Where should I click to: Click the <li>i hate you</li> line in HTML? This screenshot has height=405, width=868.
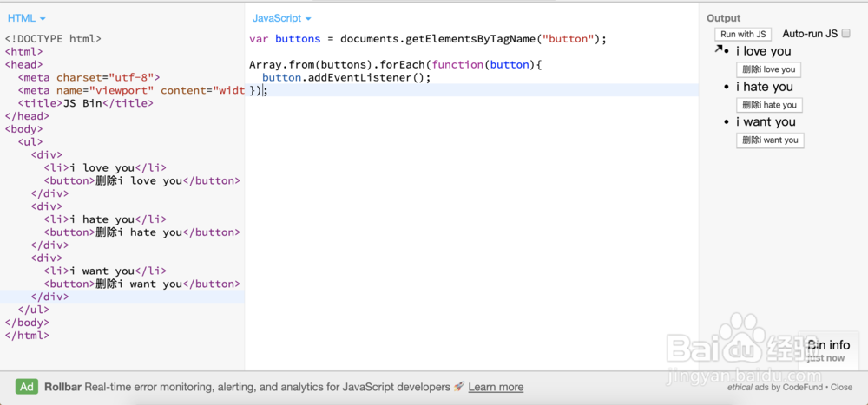[x=105, y=219]
